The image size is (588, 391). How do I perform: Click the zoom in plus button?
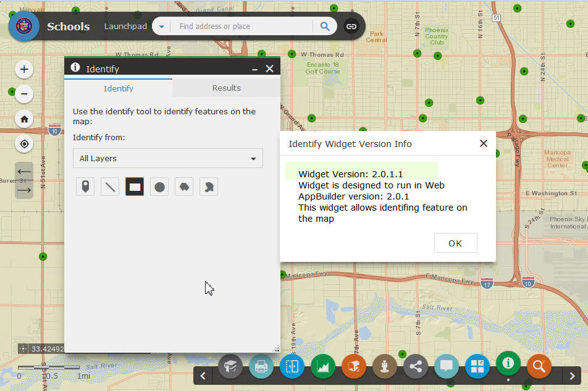point(24,69)
